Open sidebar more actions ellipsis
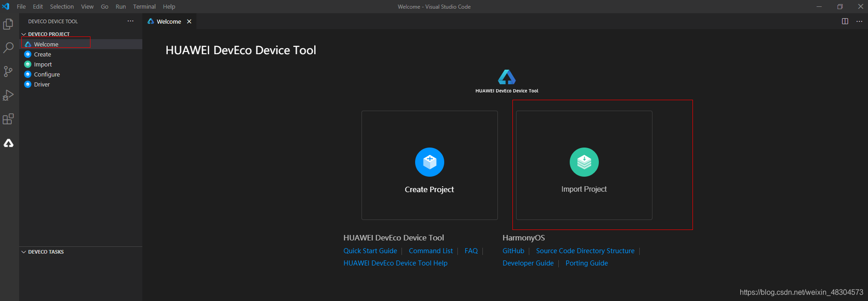 point(130,21)
